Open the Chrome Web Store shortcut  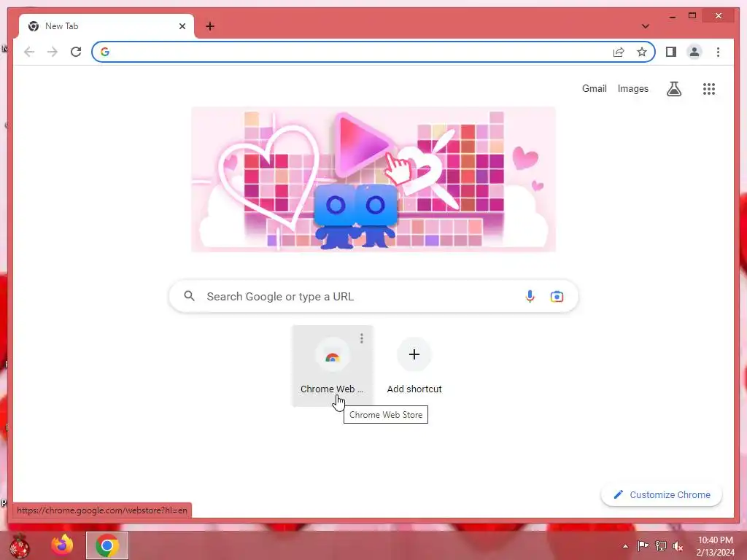point(332,366)
